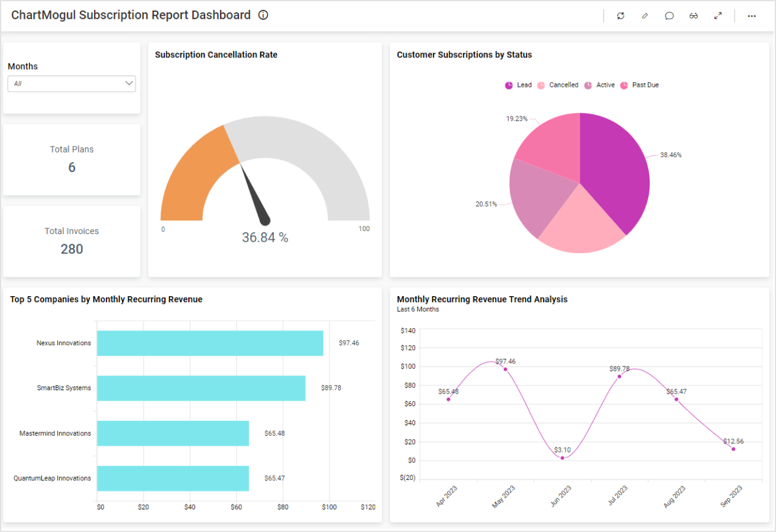
Task: Expand dashboard to fullscreen view
Action: click(x=718, y=16)
